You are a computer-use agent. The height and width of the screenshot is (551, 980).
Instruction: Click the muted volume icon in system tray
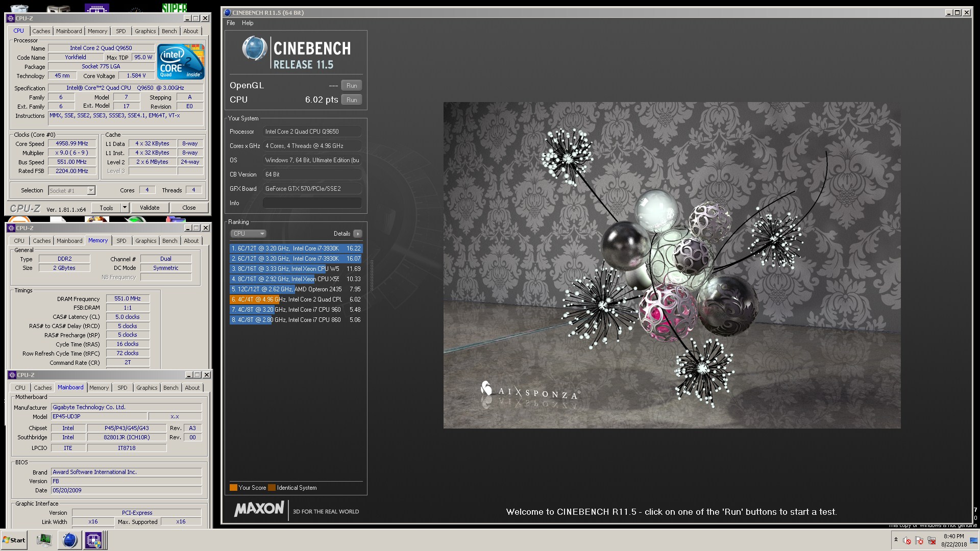(907, 540)
